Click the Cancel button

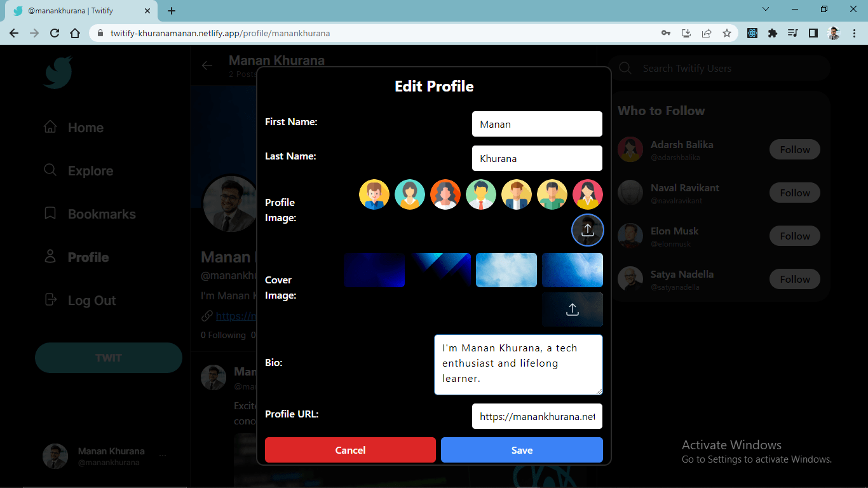pyautogui.click(x=349, y=449)
